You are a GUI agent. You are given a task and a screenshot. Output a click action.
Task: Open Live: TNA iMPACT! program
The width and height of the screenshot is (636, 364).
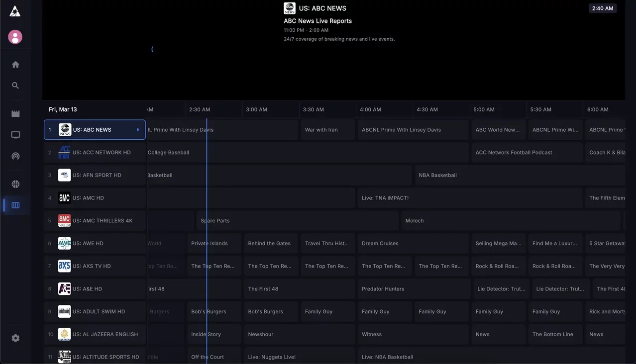pos(470,198)
